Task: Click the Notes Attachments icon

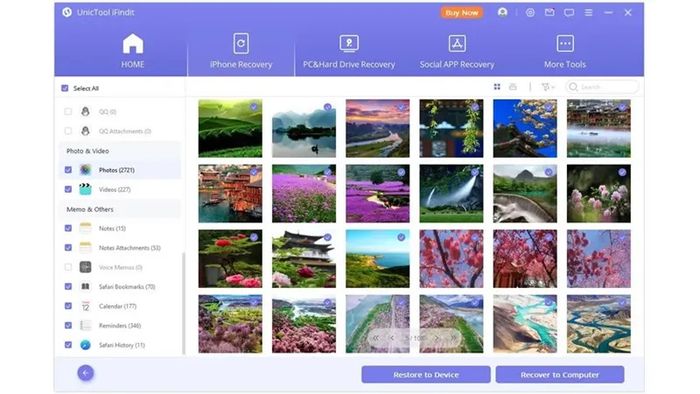Action: pyautogui.click(x=85, y=247)
